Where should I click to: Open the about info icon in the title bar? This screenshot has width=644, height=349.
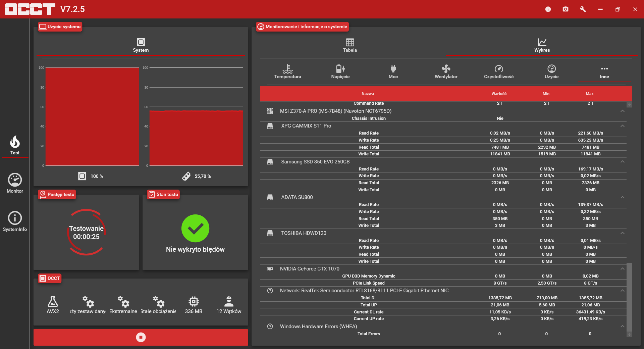[x=548, y=9]
